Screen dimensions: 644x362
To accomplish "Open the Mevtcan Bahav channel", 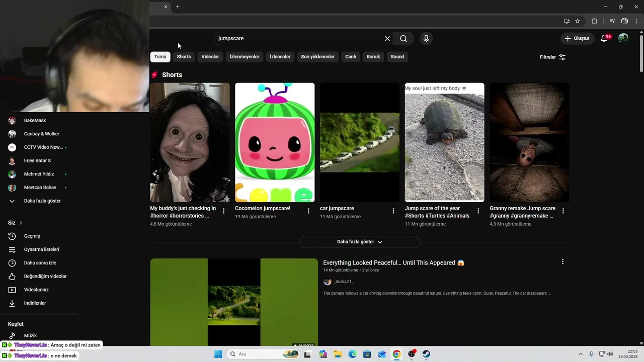I will pos(39,188).
